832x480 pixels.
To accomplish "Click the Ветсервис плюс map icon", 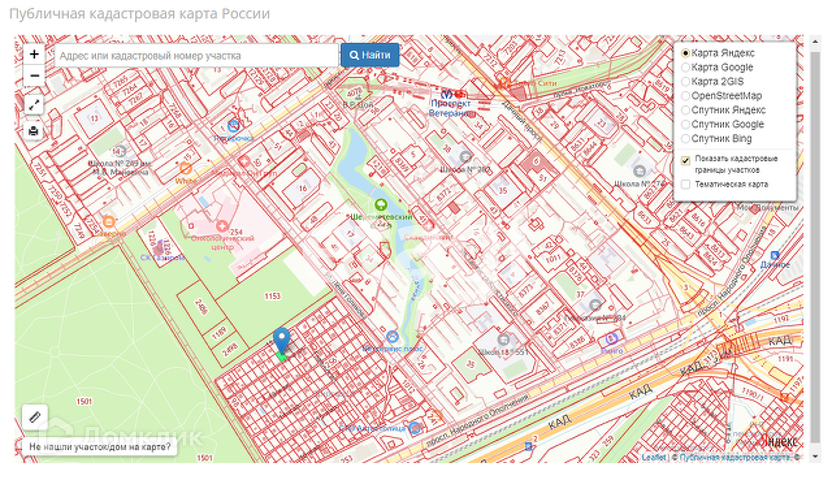I will [x=392, y=336].
